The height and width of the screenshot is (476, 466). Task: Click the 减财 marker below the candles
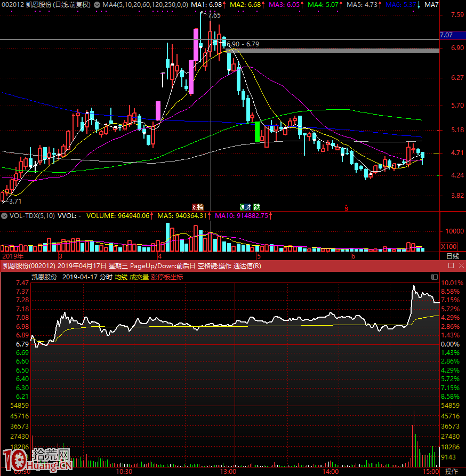tap(245, 207)
